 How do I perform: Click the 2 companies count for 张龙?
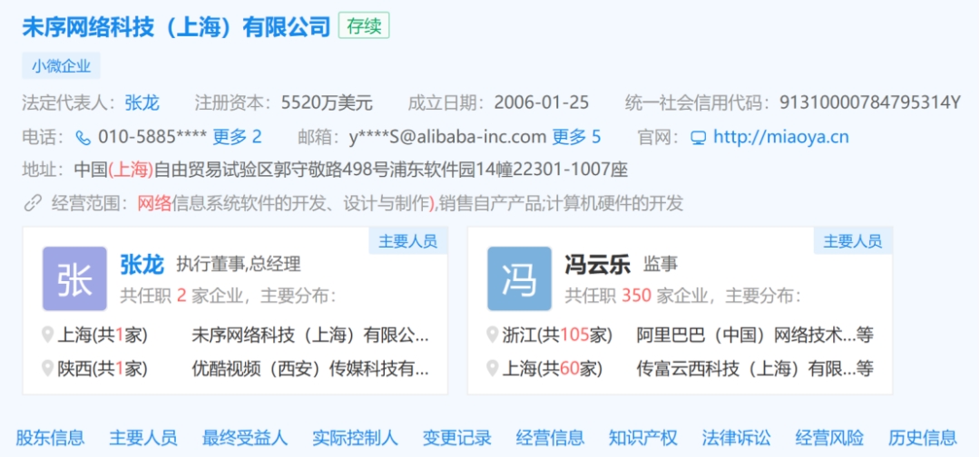point(181,295)
